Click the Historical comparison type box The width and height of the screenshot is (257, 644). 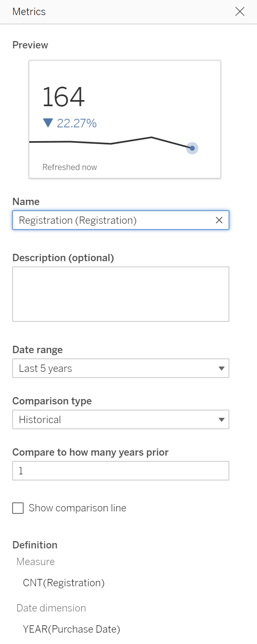pyautogui.click(x=121, y=420)
